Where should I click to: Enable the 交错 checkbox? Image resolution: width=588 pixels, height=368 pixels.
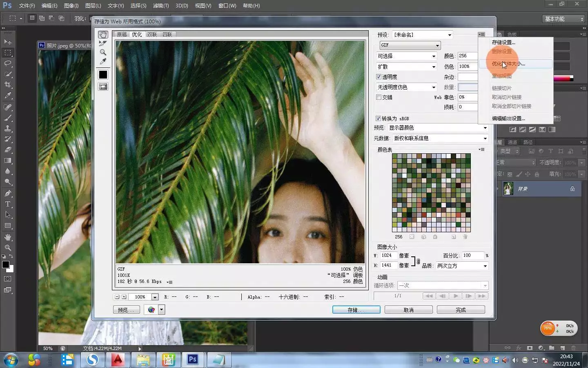pos(379,97)
